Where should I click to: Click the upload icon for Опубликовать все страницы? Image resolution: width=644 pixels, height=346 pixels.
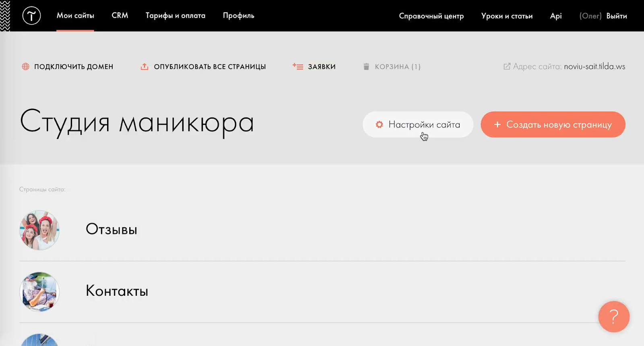tap(144, 66)
